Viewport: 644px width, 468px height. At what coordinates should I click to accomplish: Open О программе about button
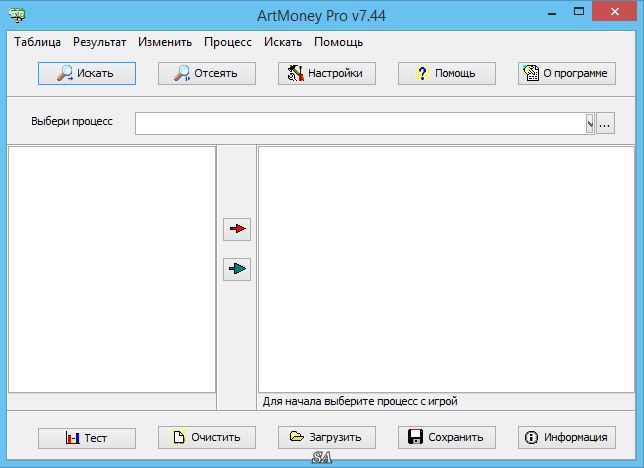pyautogui.click(x=566, y=74)
